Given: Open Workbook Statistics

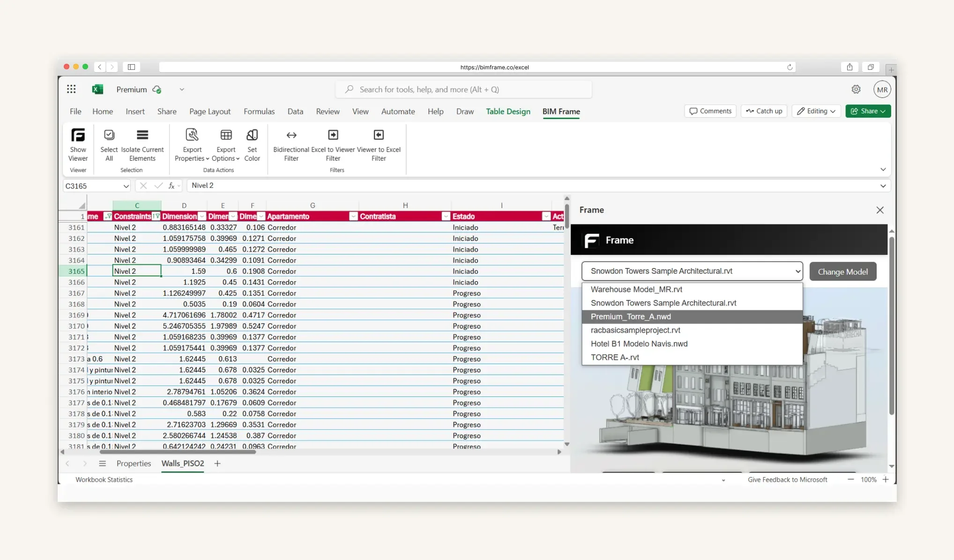Looking at the screenshot, I should [104, 479].
